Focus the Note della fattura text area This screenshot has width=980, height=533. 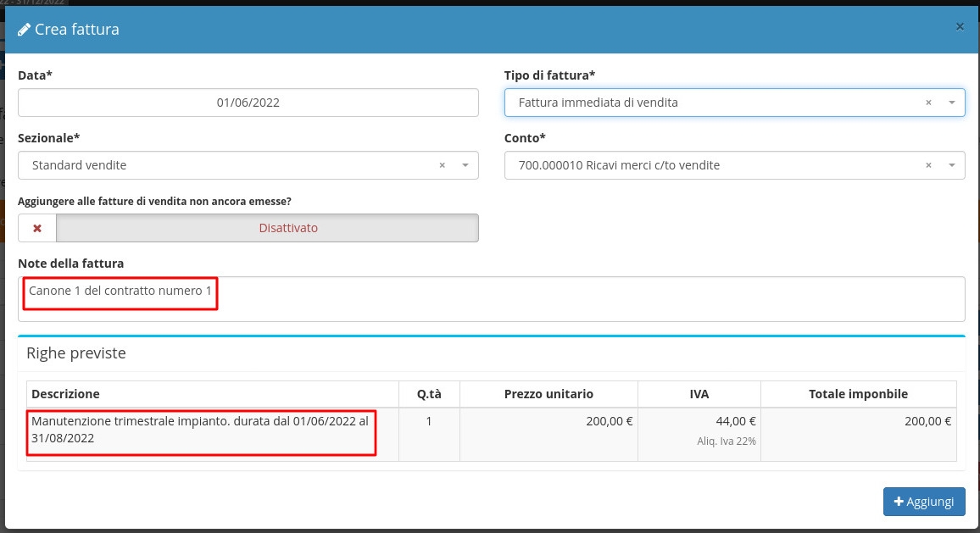(x=492, y=299)
